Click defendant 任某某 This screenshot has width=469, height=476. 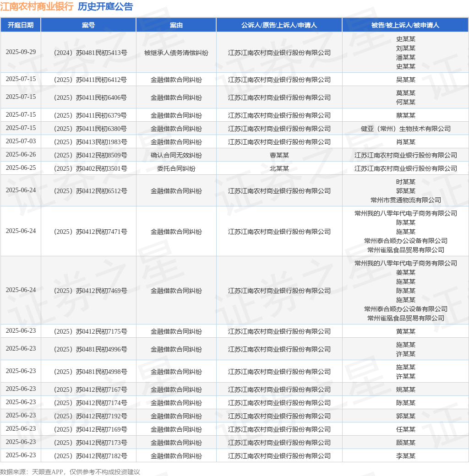[x=405, y=430]
